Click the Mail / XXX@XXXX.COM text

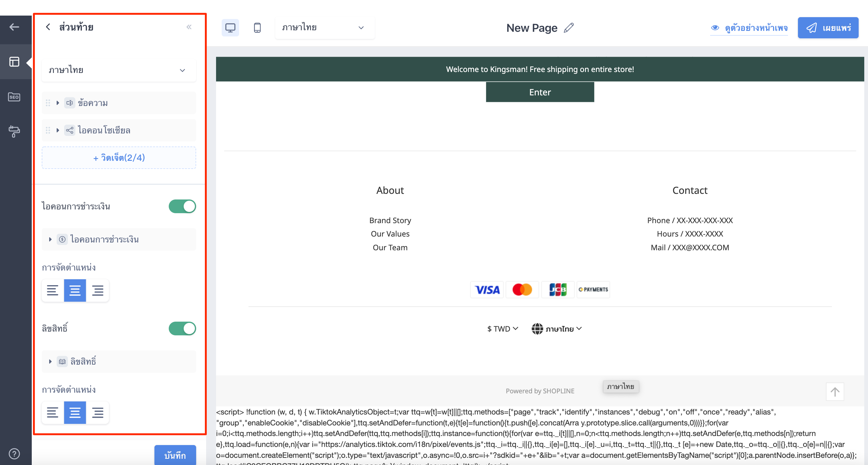[690, 247]
